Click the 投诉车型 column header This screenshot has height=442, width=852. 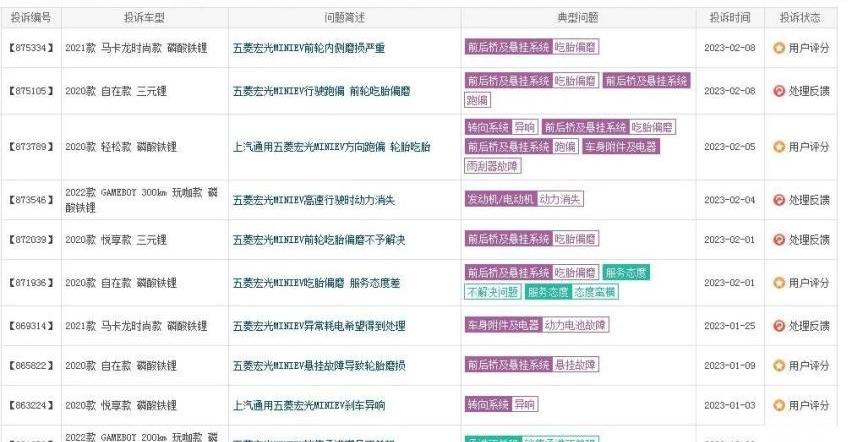[145, 17]
